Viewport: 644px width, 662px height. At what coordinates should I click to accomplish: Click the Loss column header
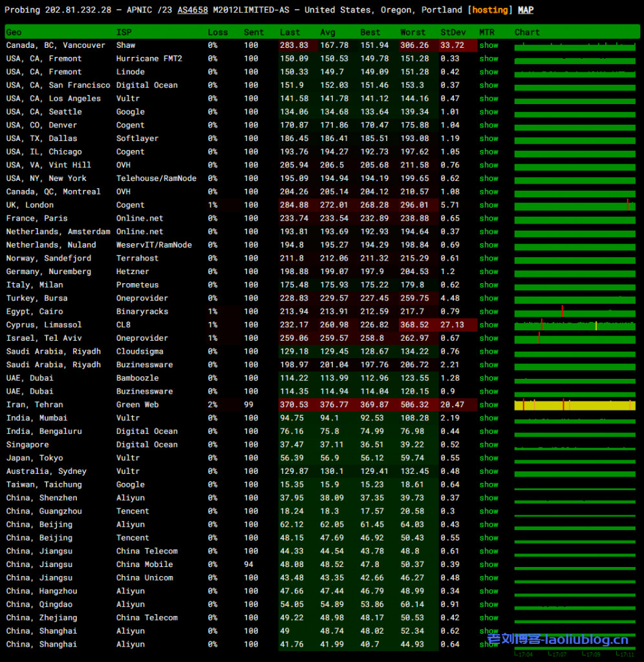point(217,32)
